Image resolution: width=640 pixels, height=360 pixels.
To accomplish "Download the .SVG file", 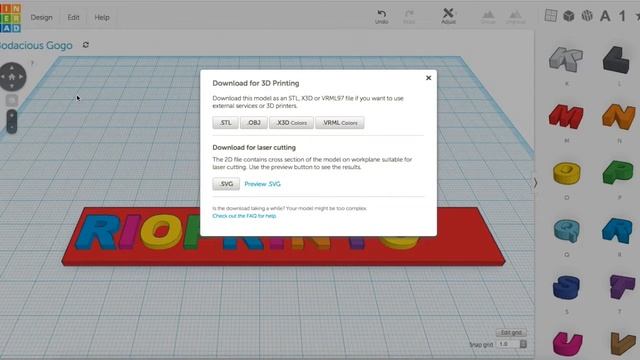I will pos(226,184).
